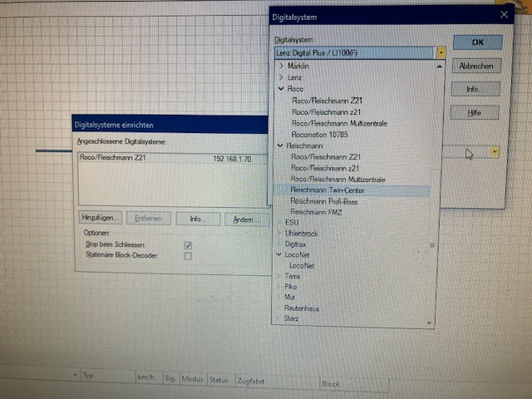This screenshot has height=399, width=532.
Task: Toggle Stop beim Schliessen checkbox
Action: tap(188, 245)
